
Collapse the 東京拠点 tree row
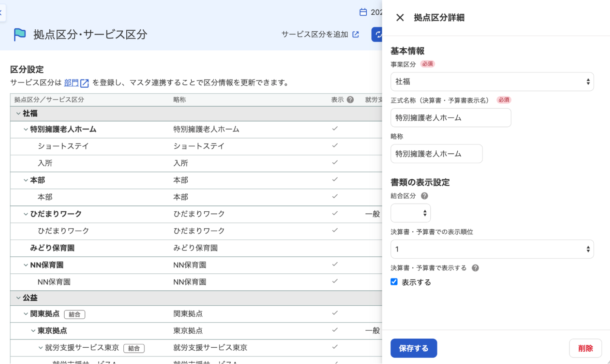pos(33,331)
